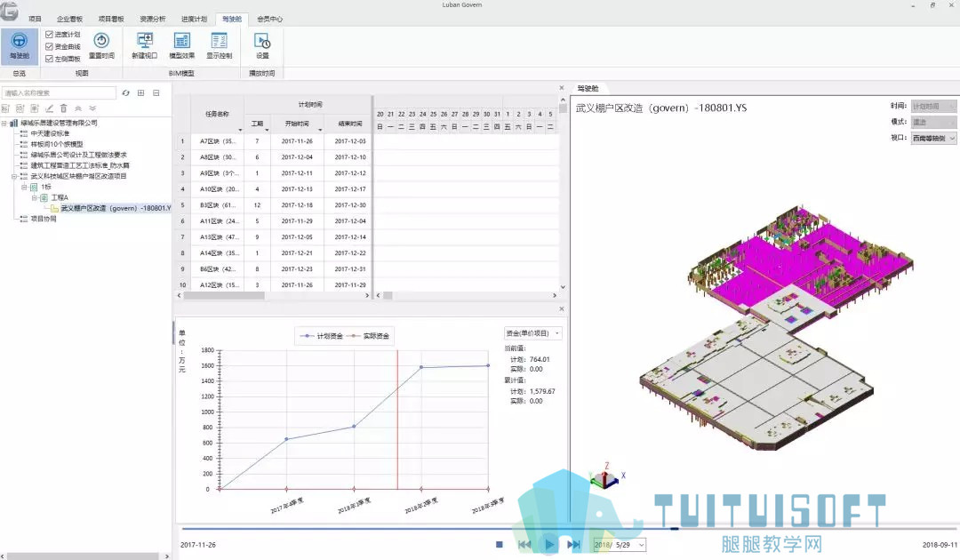
Task: Click the double-chevron up icon in tree toolbar
Action: [x=77, y=108]
